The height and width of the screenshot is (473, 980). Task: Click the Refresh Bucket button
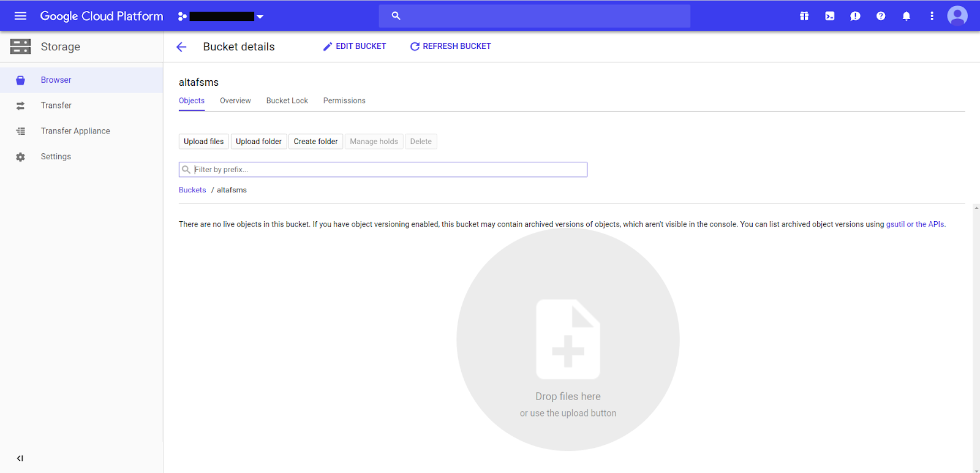point(451,47)
